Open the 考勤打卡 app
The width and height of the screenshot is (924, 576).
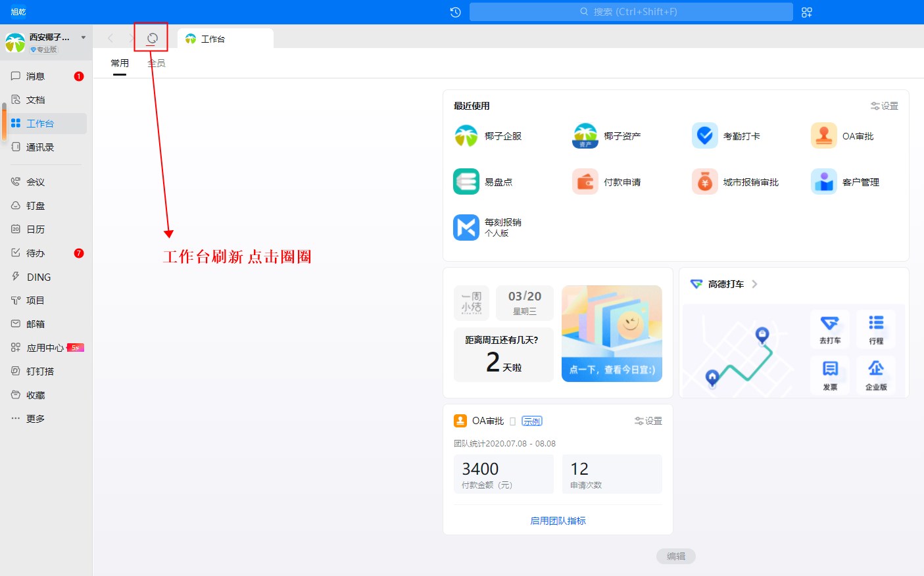point(726,136)
